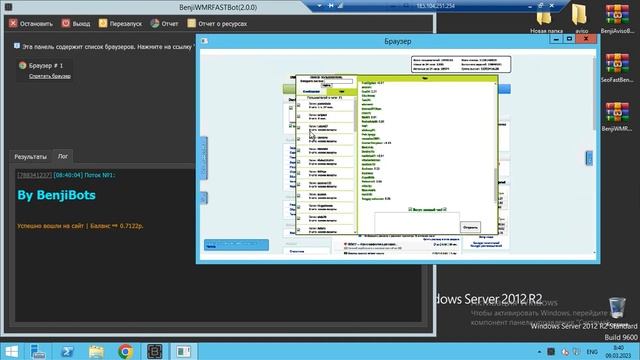640x360 pixels.
Task: Open the [788341237] link in the log
Action: pos(34,175)
